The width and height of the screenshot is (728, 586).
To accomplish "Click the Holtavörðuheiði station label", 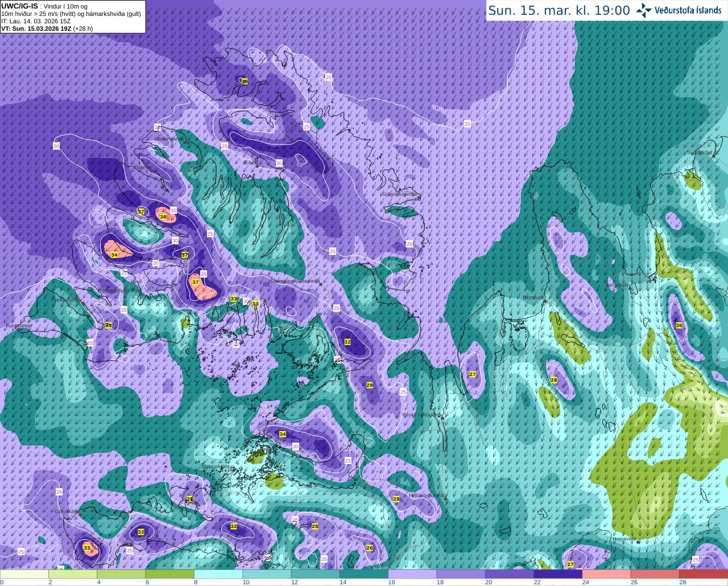I will click(427, 496).
